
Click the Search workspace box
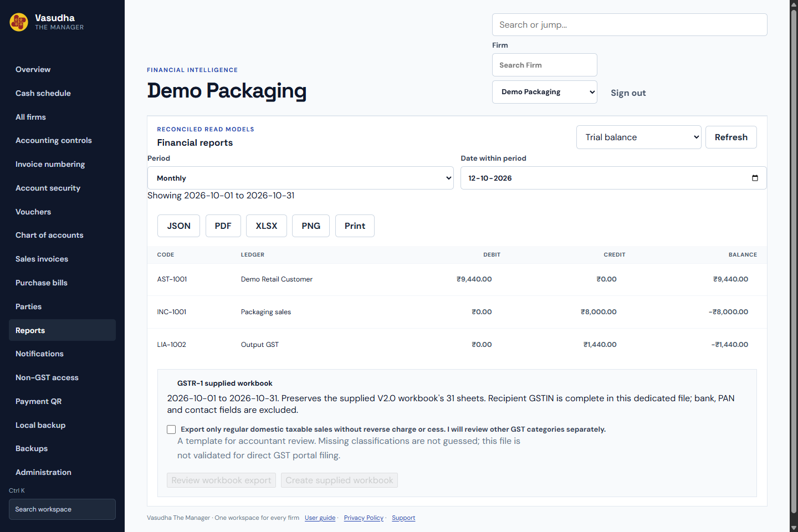62,509
